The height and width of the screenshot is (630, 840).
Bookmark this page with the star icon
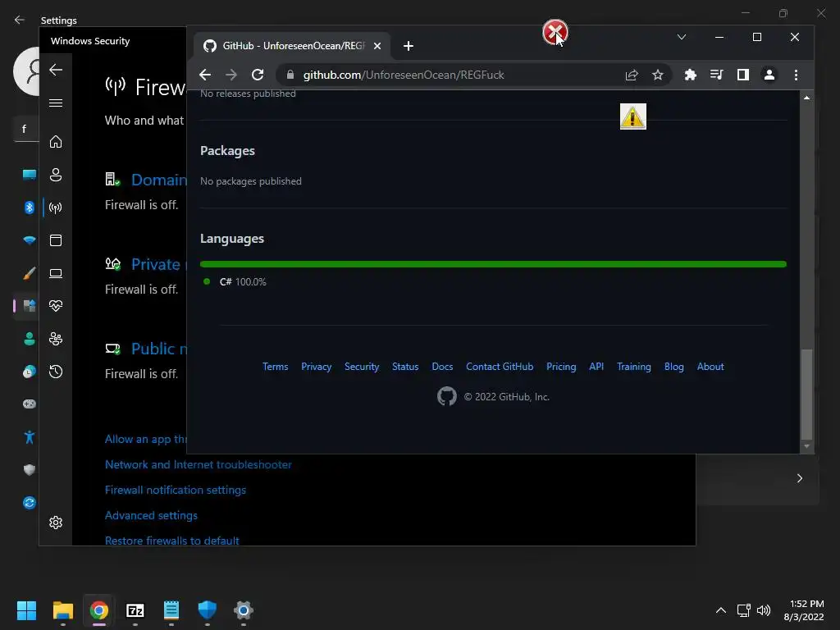658,75
